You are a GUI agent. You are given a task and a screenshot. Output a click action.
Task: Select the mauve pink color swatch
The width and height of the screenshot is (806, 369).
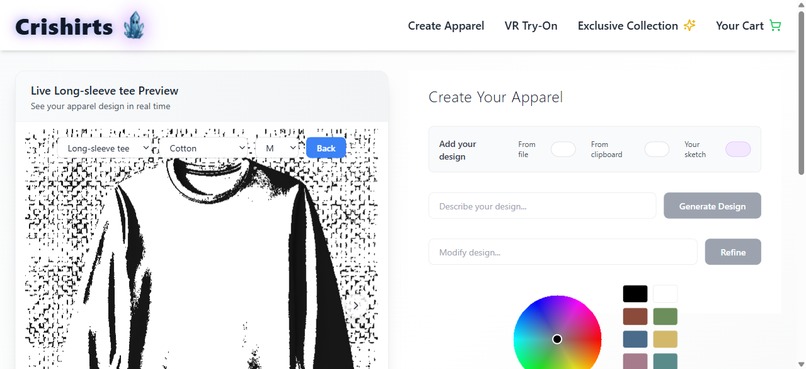tap(635, 361)
